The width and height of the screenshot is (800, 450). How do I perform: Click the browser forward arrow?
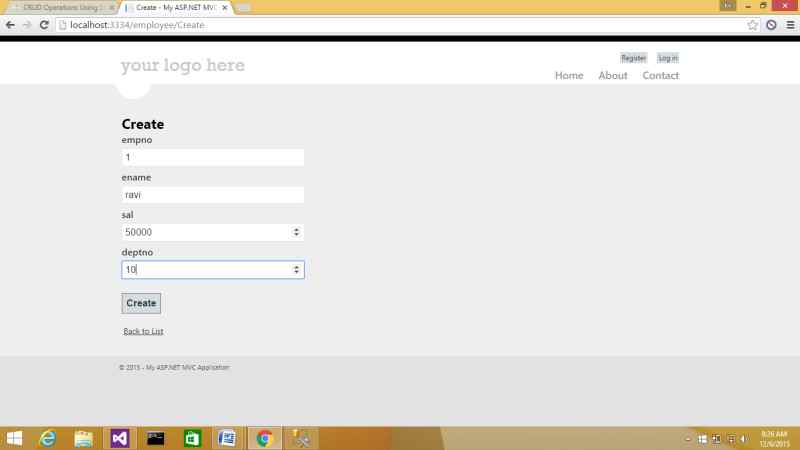[x=27, y=25]
